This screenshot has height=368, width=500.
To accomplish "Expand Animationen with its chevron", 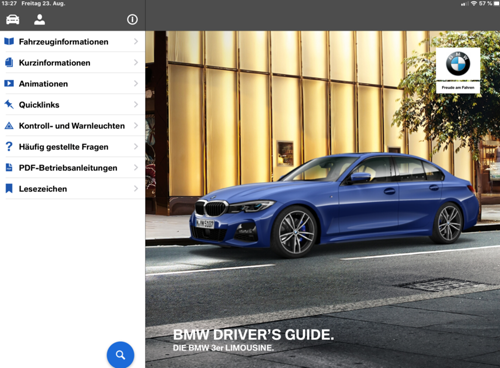I will (x=136, y=83).
